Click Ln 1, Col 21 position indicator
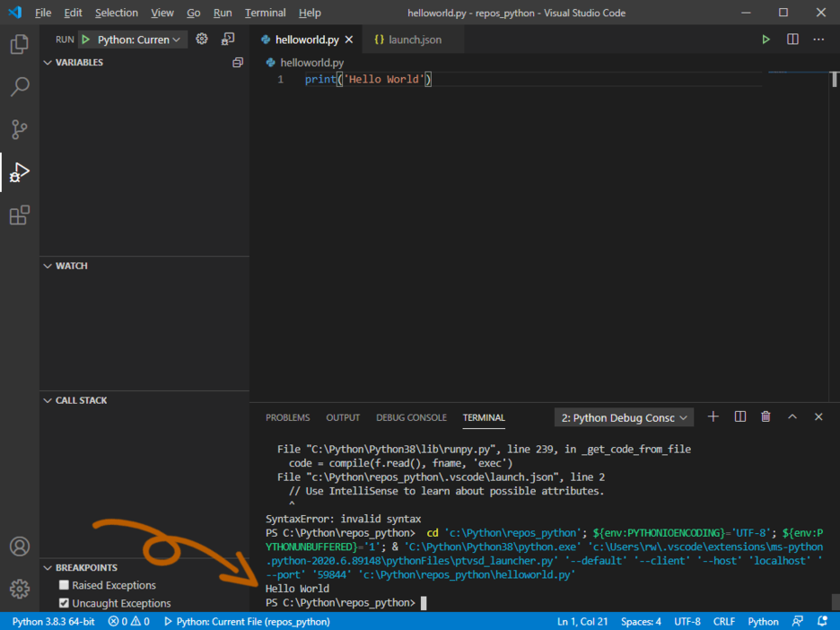The height and width of the screenshot is (630, 840). click(582, 621)
